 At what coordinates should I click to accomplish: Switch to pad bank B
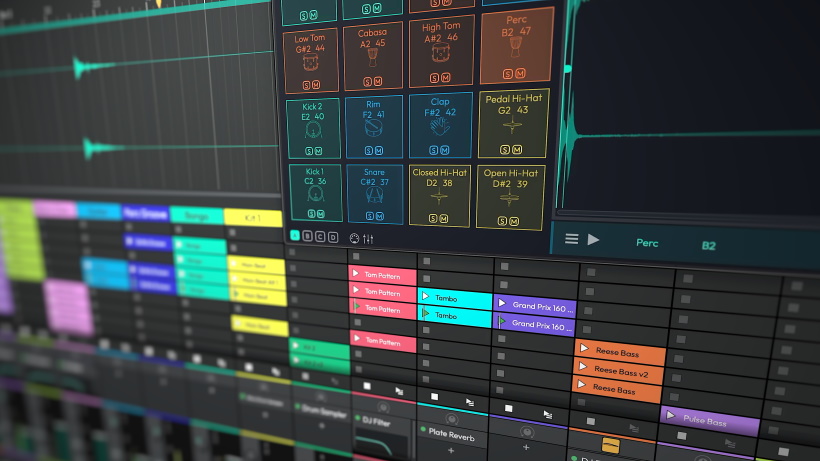click(308, 236)
